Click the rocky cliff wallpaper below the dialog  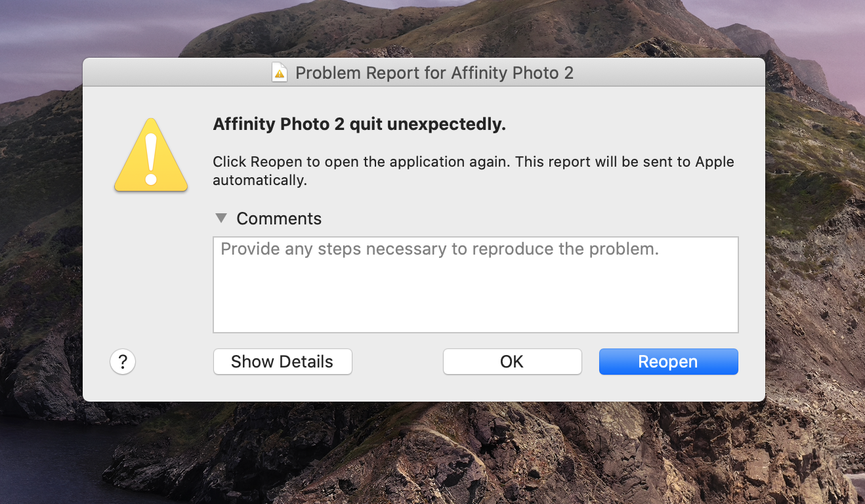tap(459, 453)
